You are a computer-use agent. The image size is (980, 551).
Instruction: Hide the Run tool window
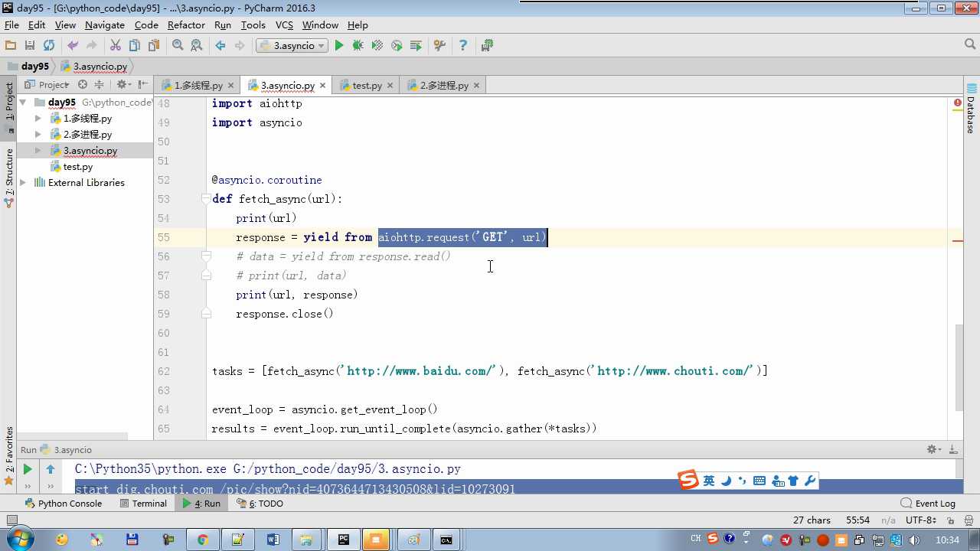[x=953, y=450]
